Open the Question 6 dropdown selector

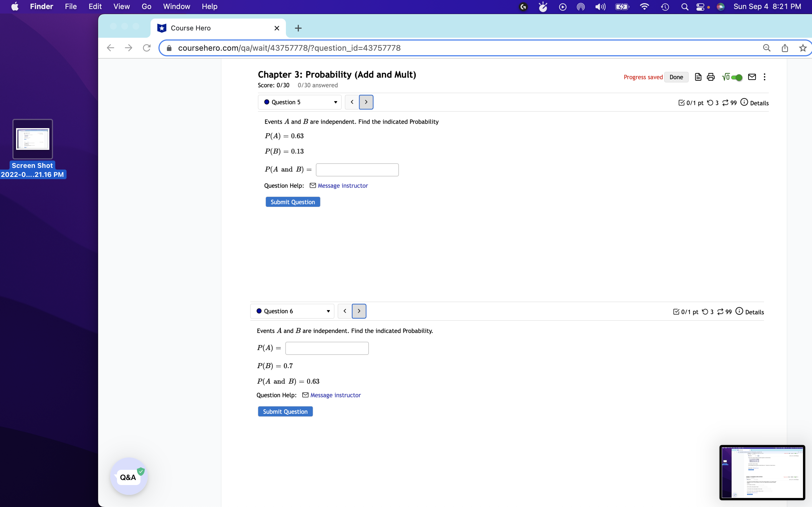(x=292, y=311)
